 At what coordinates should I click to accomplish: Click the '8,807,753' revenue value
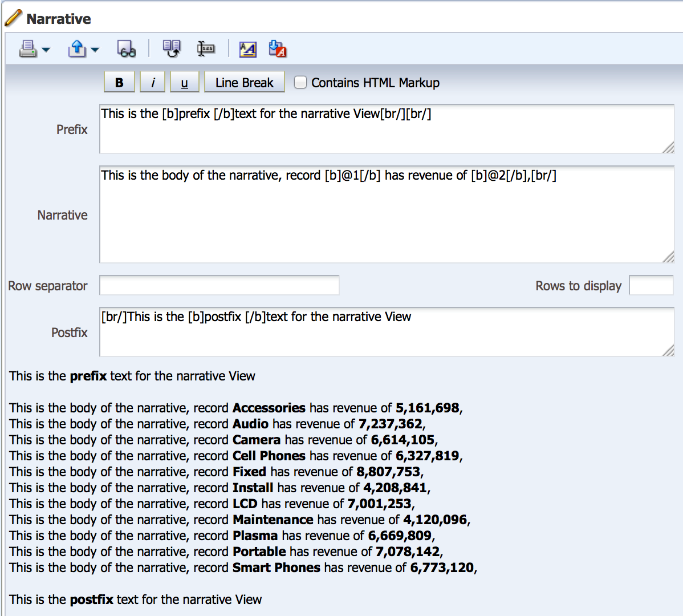(388, 472)
